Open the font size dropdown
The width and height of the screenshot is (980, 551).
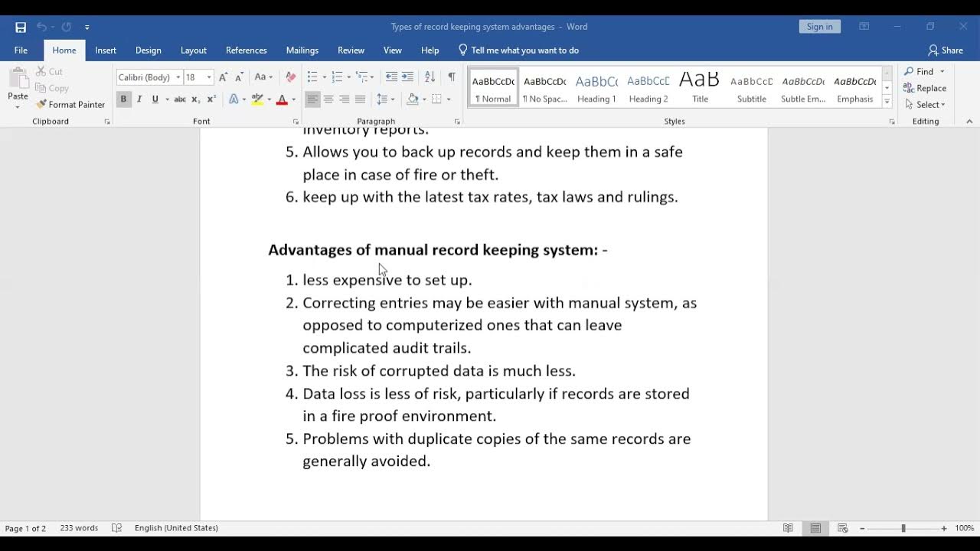pyautogui.click(x=209, y=77)
